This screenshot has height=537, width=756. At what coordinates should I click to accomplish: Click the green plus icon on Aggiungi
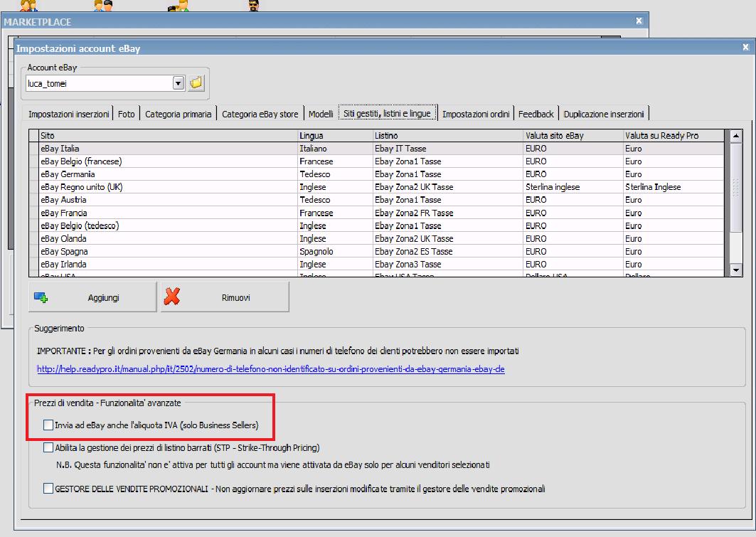point(41,298)
